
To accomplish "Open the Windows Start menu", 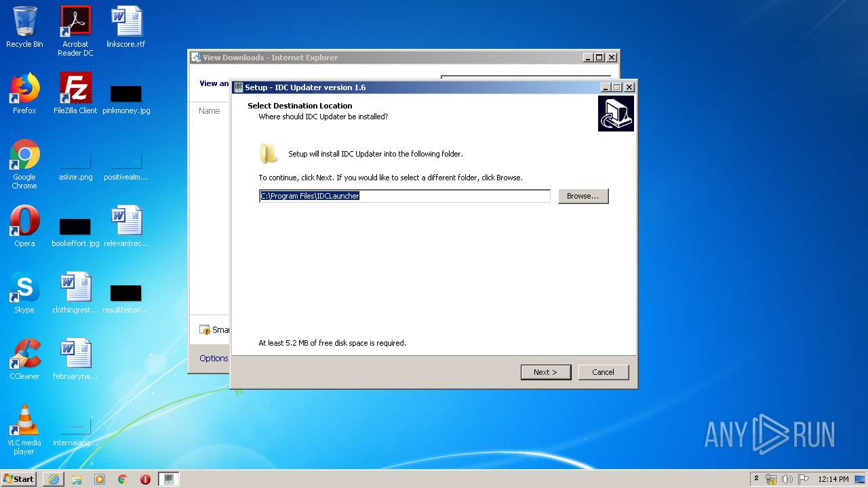I will [18, 479].
